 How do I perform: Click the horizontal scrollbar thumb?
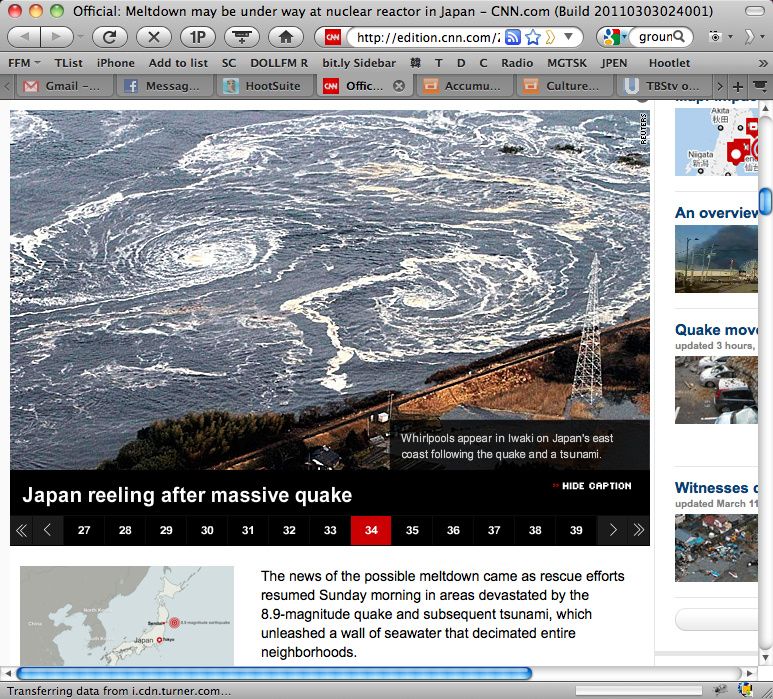click(274, 673)
